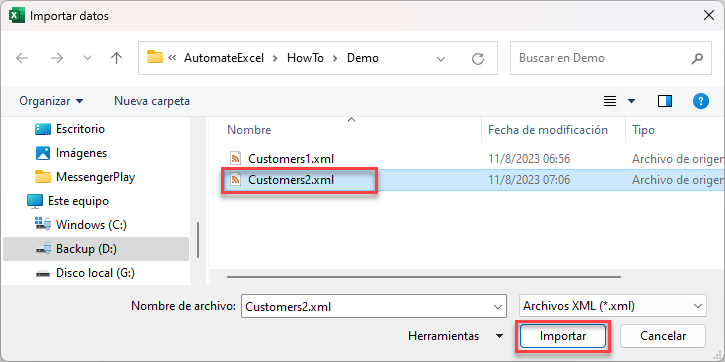
Task: Click the Customers2.xml file icon
Action: [x=235, y=180]
